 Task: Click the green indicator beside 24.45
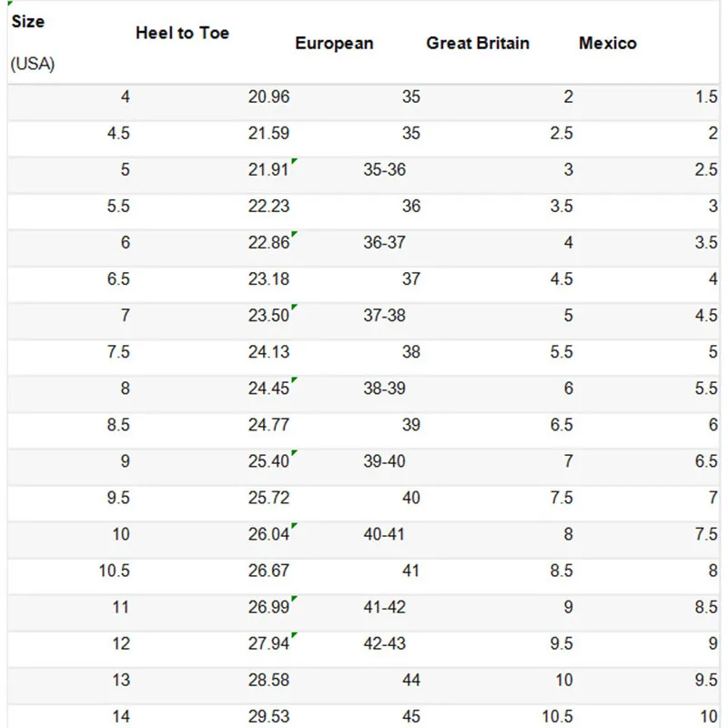pyautogui.click(x=294, y=379)
